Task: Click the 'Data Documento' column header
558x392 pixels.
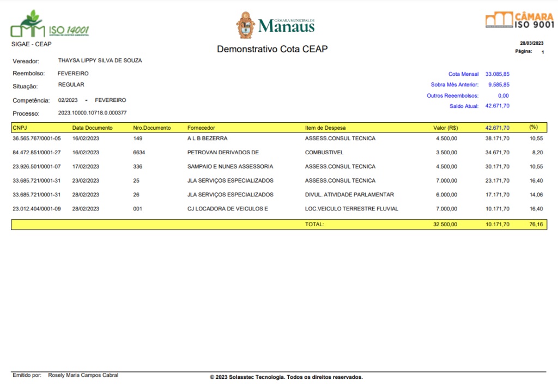Action: pos(92,128)
